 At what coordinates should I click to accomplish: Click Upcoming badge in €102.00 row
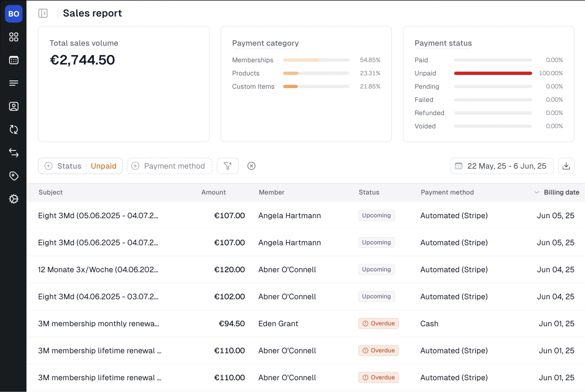tap(376, 297)
